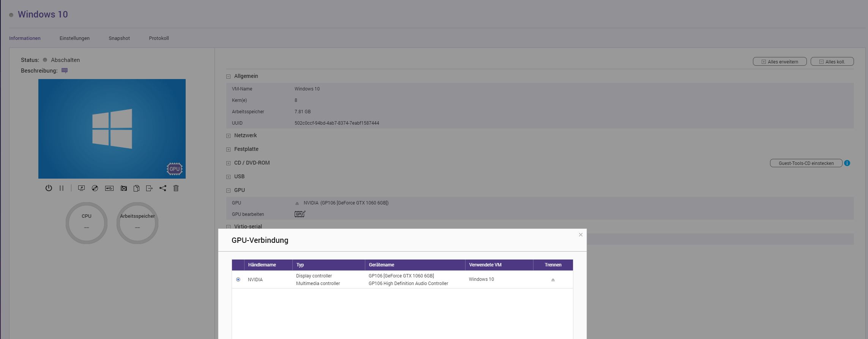Click the GP106 [GeForce GTX 1060 6GB] dialog cell
This screenshot has height=339, width=868.
click(x=401, y=276)
